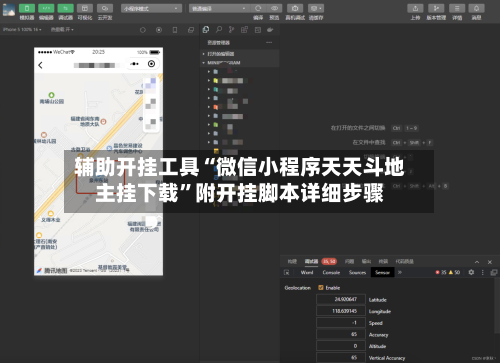Click the last icon in editor sidebar
The width and height of the screenshot is (500, 363).
[270, 30]
